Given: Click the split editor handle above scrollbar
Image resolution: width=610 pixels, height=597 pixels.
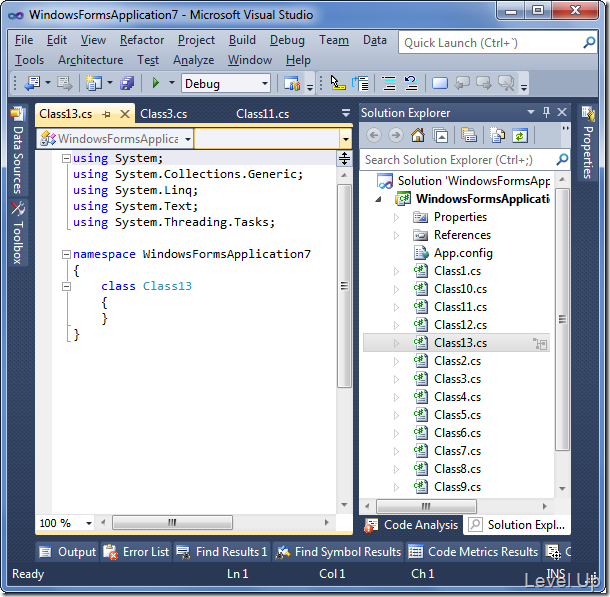Looking at the screenshot, I should coord(344,159).
